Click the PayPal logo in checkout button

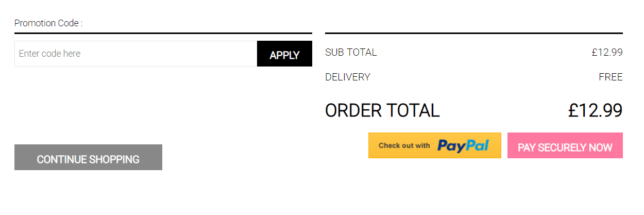pyautogui.click(x=463, y=146)
